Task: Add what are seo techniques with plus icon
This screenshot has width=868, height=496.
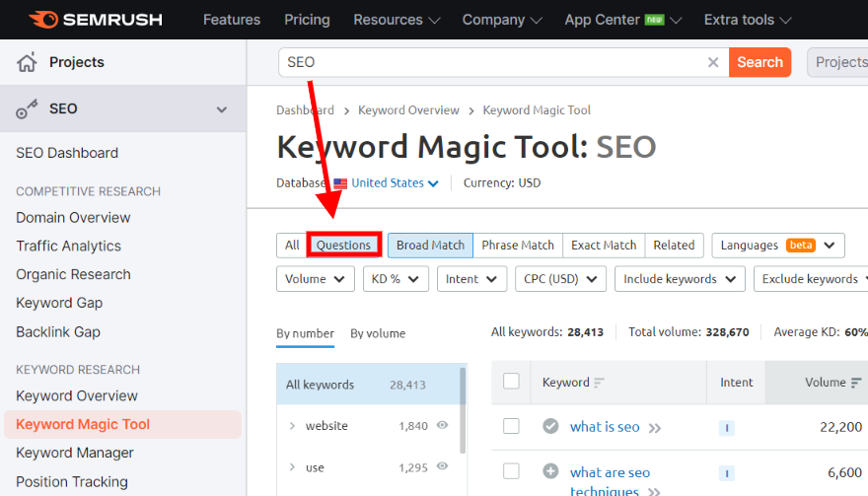Action: (550, 471)
